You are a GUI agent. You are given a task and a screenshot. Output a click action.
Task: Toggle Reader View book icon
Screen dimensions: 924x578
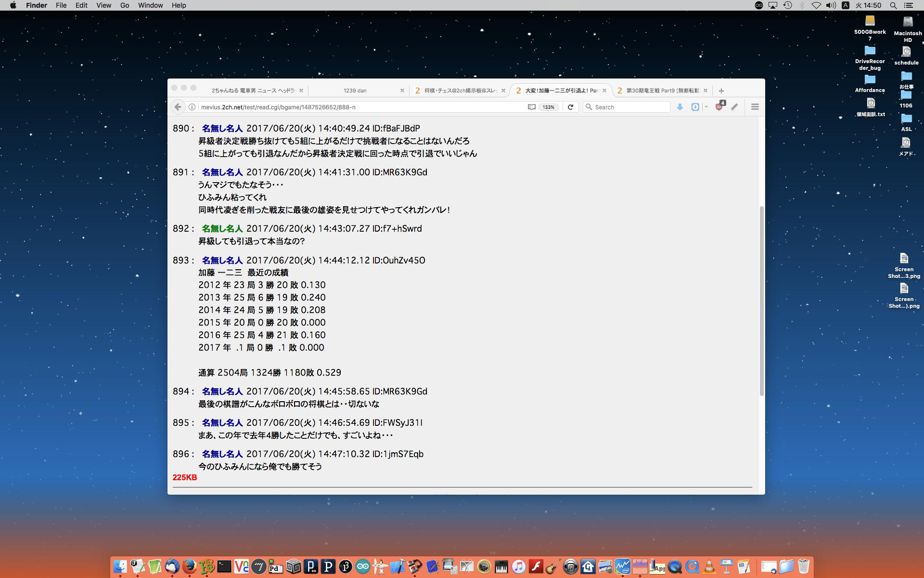(531, 107)
